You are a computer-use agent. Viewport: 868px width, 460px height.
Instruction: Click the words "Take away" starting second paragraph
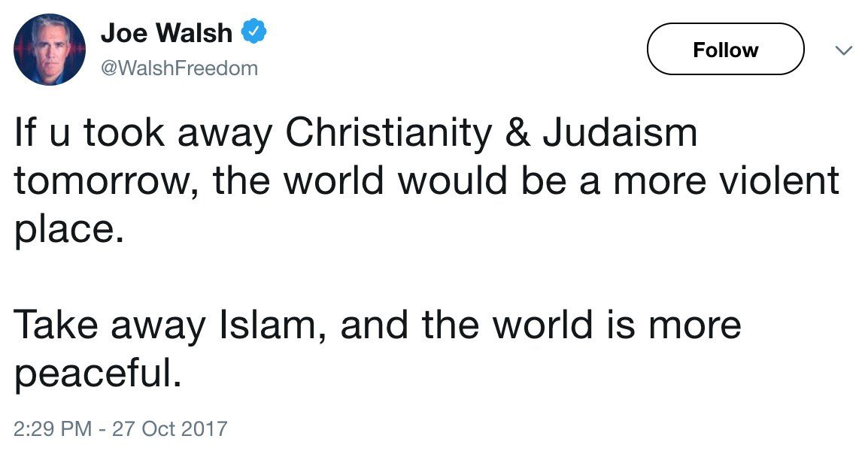pos(110,326)
